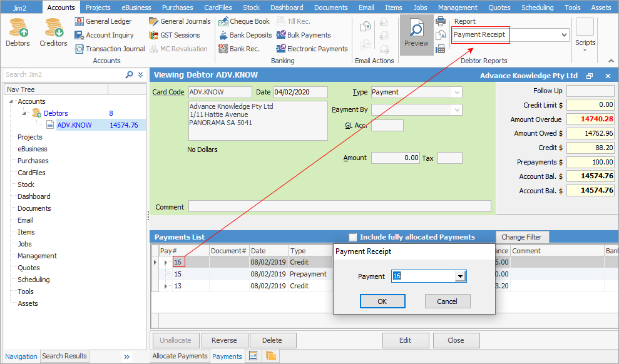Screen dimensions: 619x364
Task: Open the Creditors icon in the ribbon
Action: [53, 33]
